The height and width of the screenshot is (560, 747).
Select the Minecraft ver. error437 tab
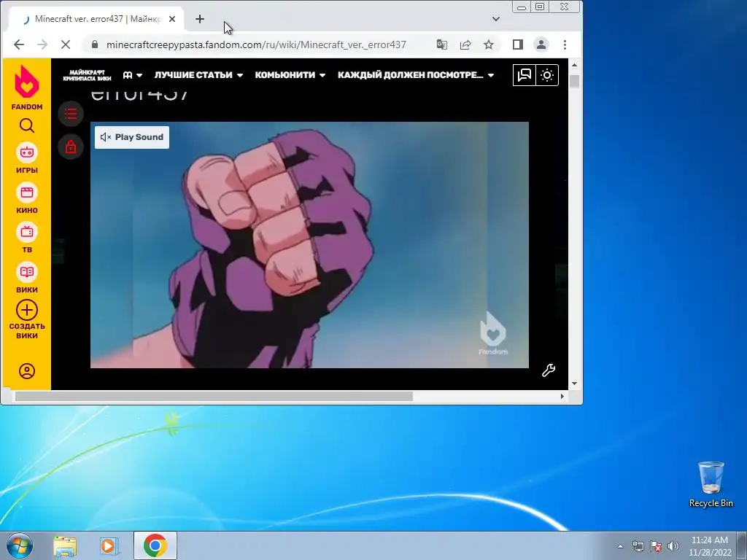[97, 19]
